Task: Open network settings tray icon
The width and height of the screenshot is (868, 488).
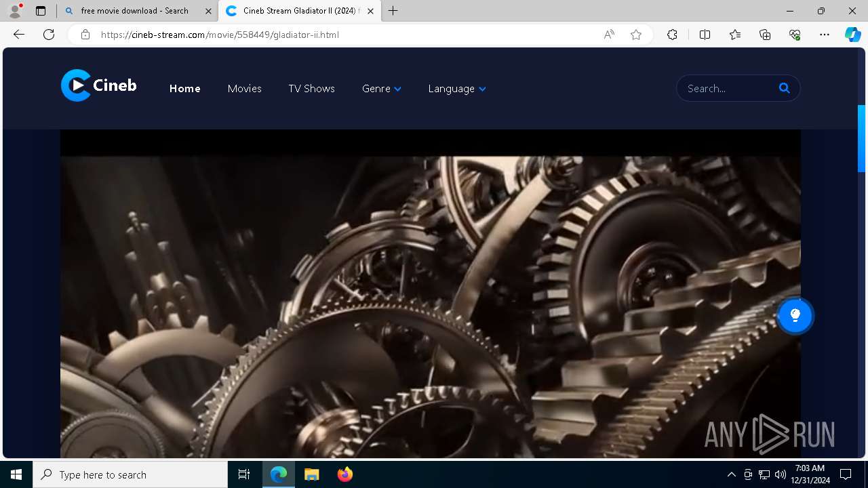Action: click(764, 474)
